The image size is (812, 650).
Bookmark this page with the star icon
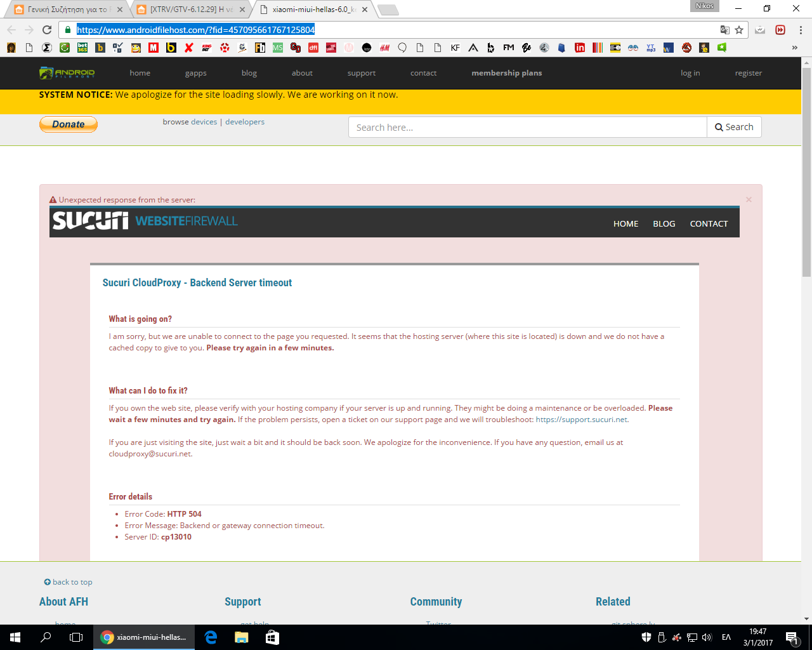pyautogui.click(x=739, y=30)
